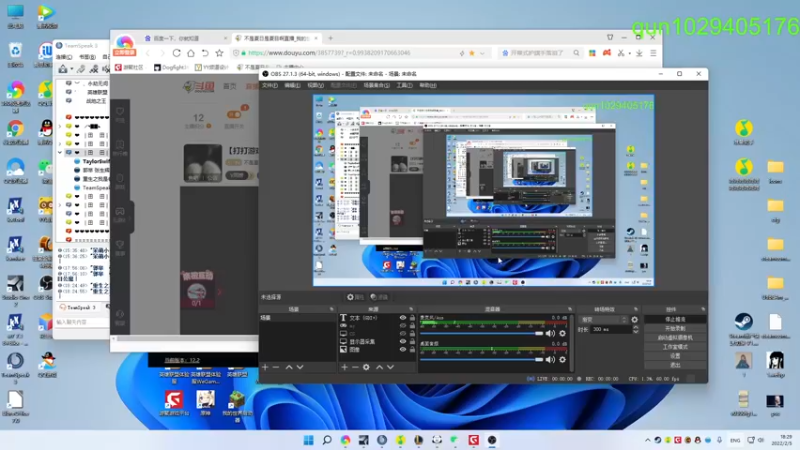Open the scene transition type dropdown
The image size is (800, 450).
[x=602, y=319]
